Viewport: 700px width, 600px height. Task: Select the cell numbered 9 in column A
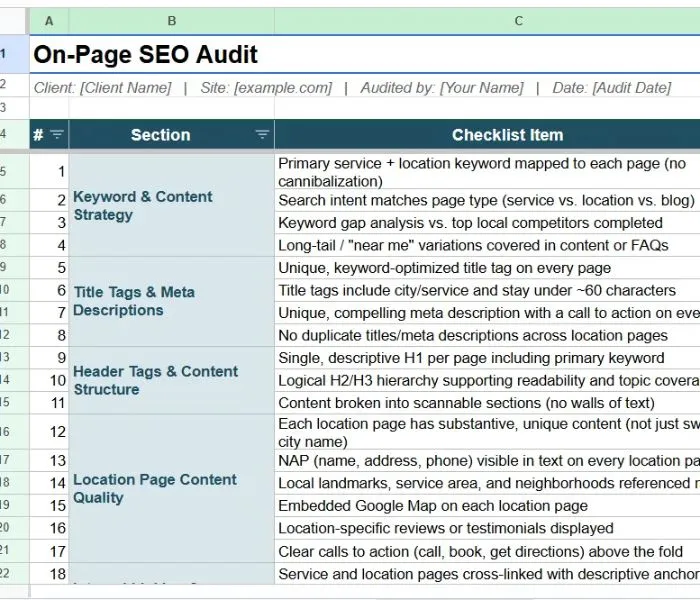point(49,358)
